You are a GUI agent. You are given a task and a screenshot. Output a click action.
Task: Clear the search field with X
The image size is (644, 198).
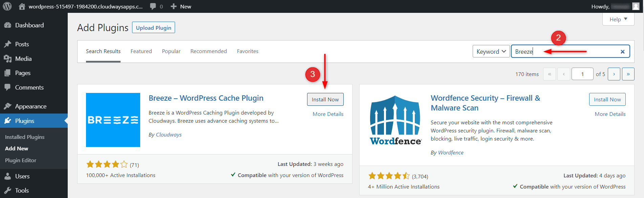click(622, 52)
